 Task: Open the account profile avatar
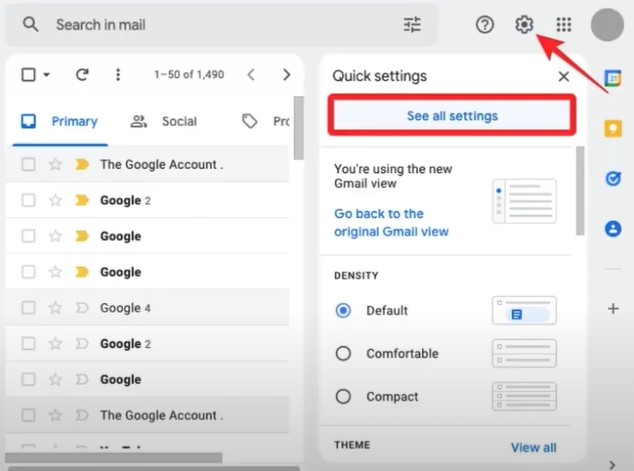[607, 25]
